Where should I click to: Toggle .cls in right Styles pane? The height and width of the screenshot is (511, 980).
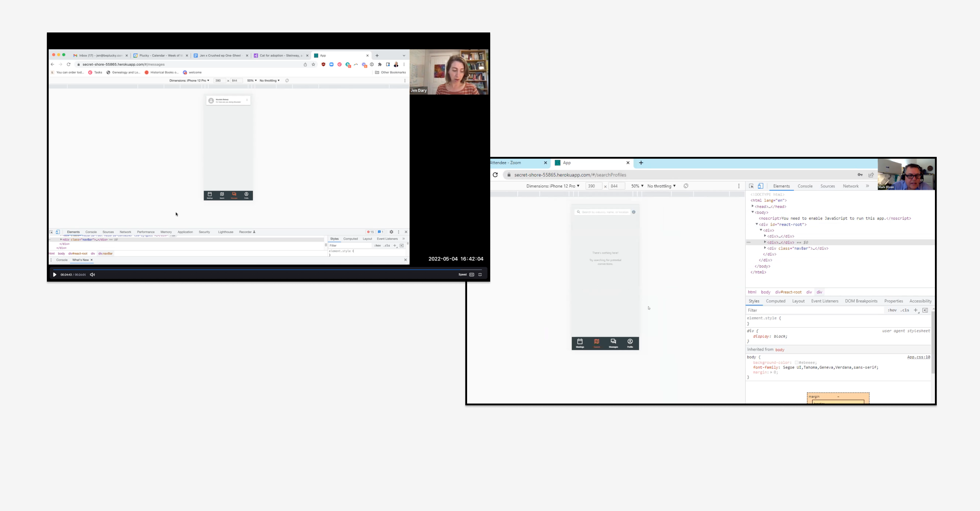pos(905,310)
